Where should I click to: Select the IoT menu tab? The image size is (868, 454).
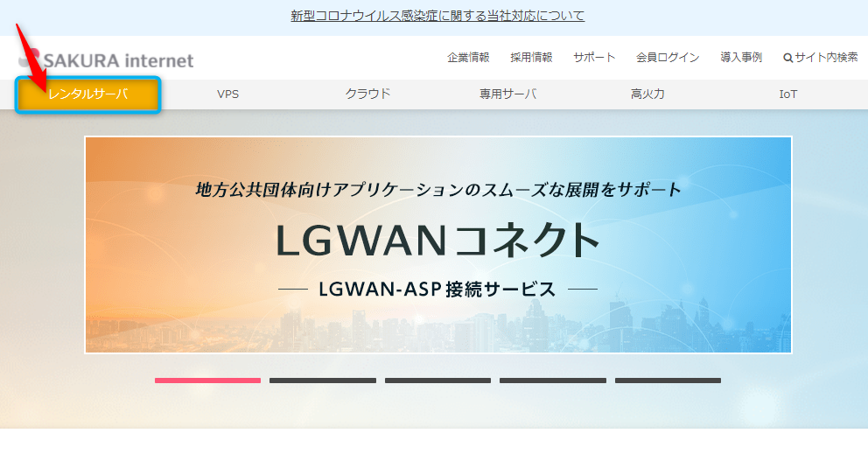[787, 94]
